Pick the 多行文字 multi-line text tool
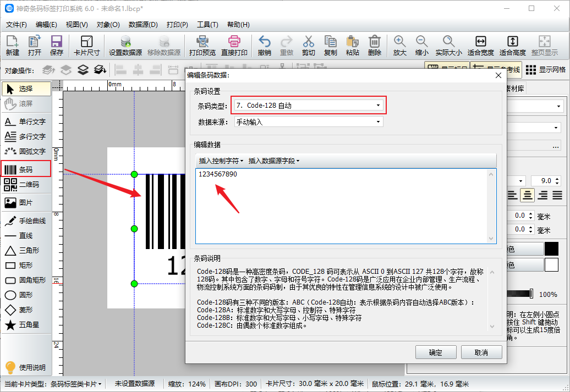Image resolution: width=570 pixels, height=392 pixels. (x=26, y=136)
